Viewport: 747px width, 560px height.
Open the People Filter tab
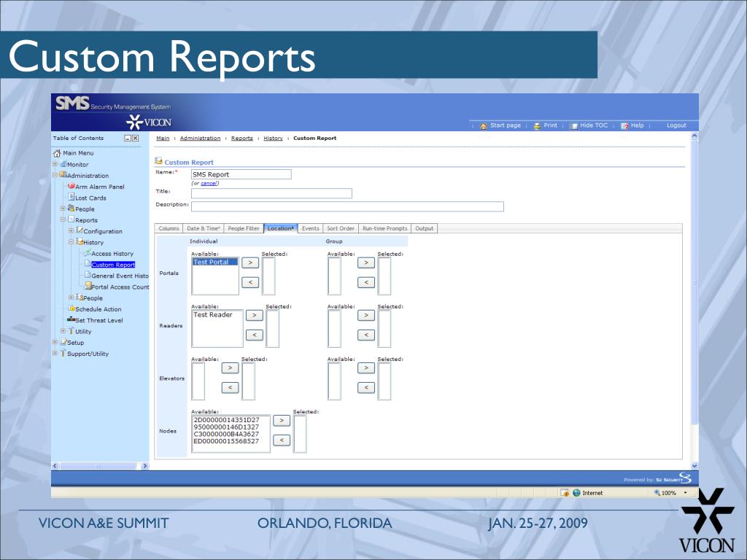tap(244, 228)
